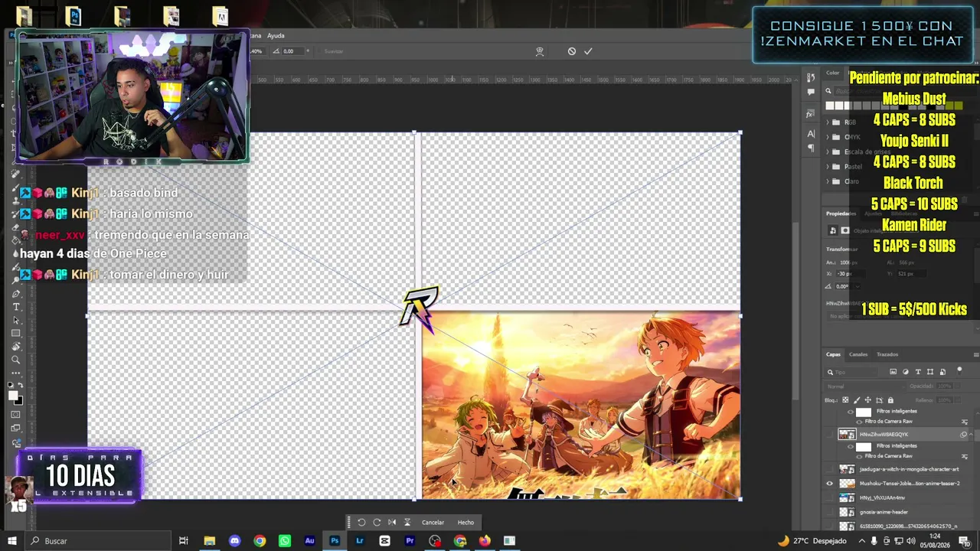Switch to the Trazados tab
The width and height of the screenshot is (980, 551).
887,354
